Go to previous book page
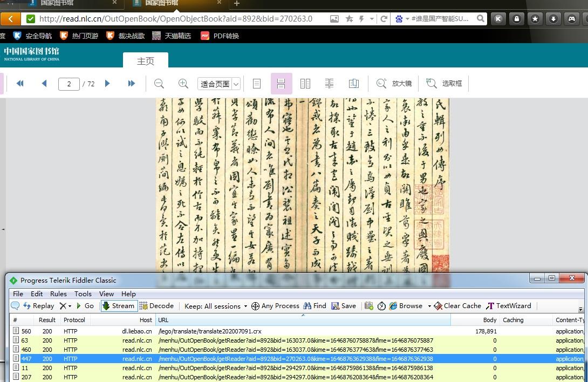588x382 pixels. [44, 83]
